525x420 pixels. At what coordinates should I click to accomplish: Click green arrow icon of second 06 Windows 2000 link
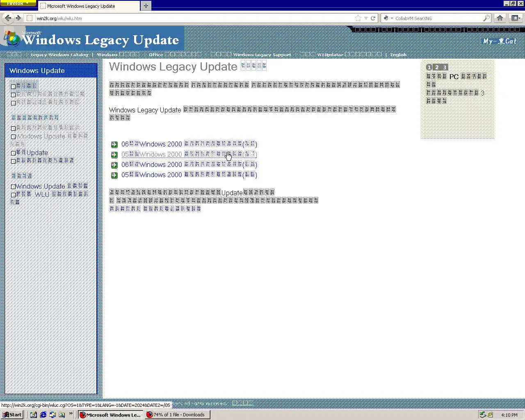pos(114,165)
